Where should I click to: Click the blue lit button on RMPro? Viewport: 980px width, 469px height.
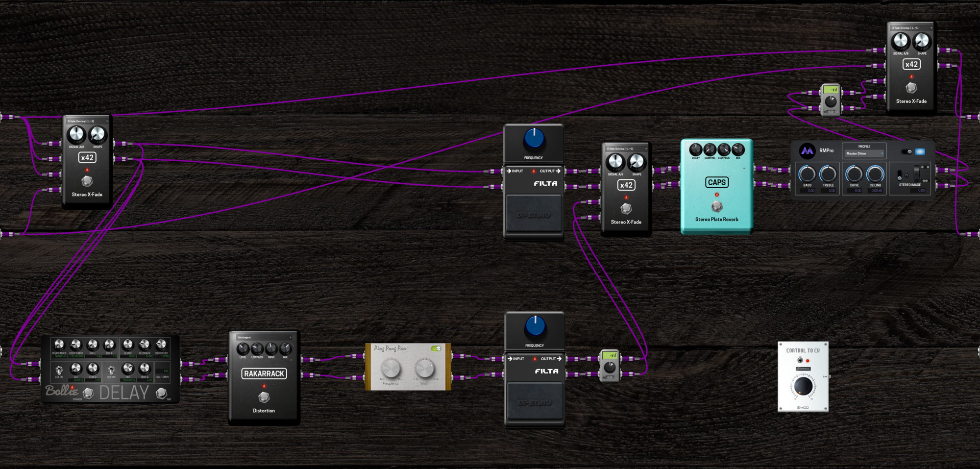pos(920,151)
